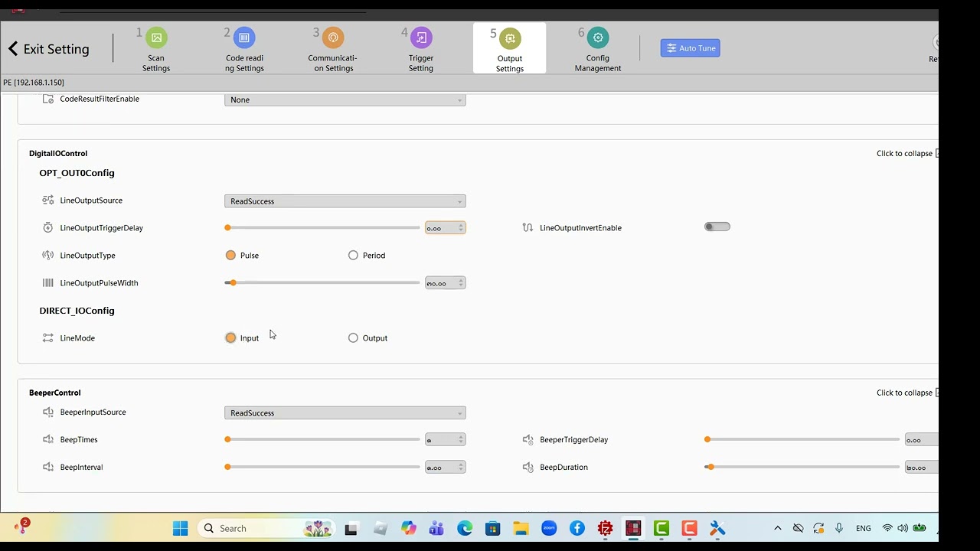
Task: Click BeepInterval speaker icon
Action: (47, 468)
